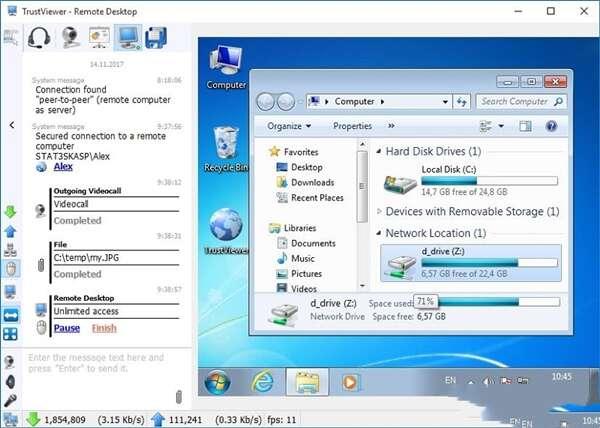Open Windows Explorer on remote taskbar
The height and width of the screenshot is (428, 600).
click(307, 382)
